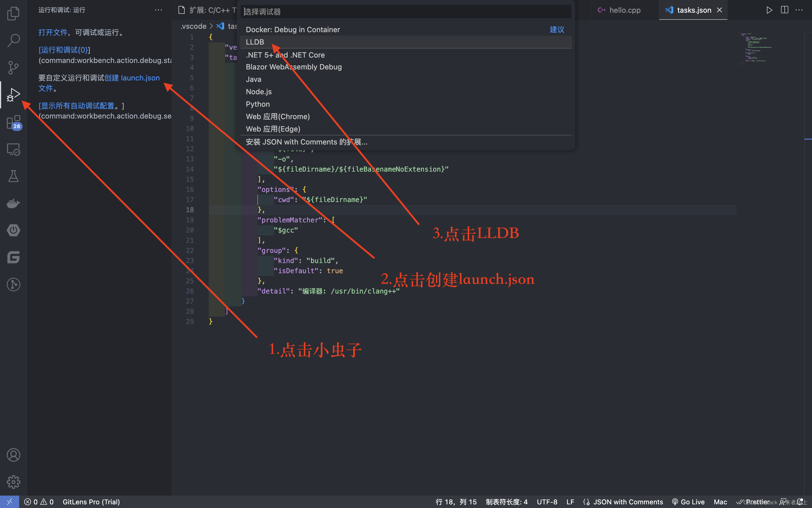The width and height of the screenshot is (812, 508).
Task: Click Prettier status bar item
Action: tap(754, 502)
